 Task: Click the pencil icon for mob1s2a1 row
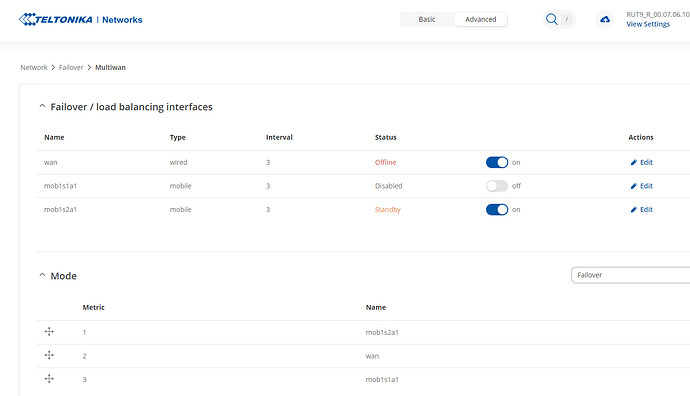634,209
